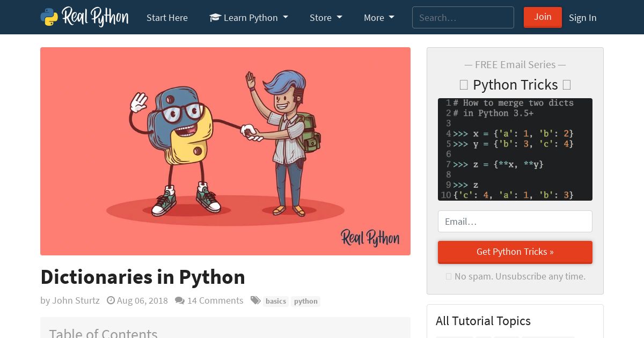This screenshot has height=338, width=644.
Task: Click the graduation cap icon beside Learn Python
Action: tap(215, 18)
